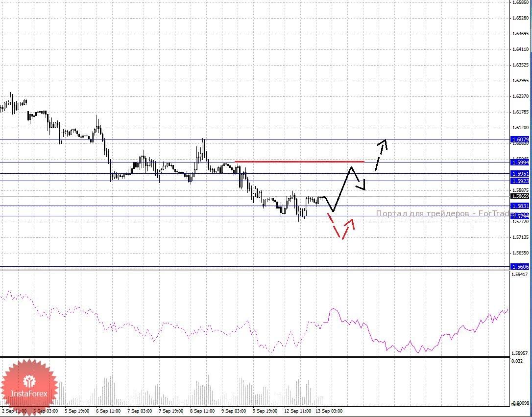532x417 pixels.
Task: Click the black solid zigzag forecast arrow
Action: click(343, 188)
